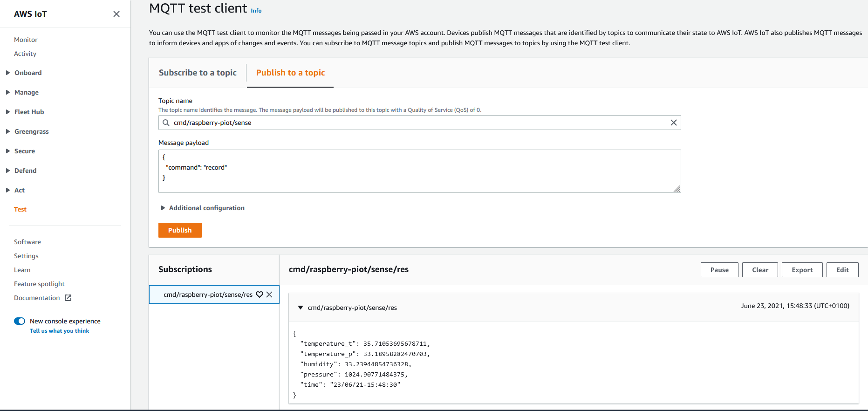This screenshot has width=868, height=411.
Task: Click the "temperature_p" value line
Action: click(365, 354)
